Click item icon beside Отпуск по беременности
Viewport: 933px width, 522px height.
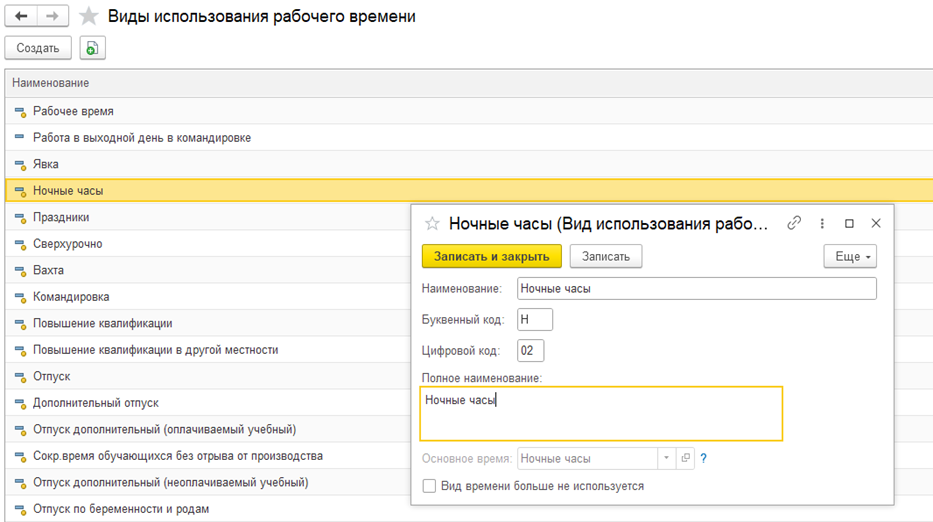20,510
